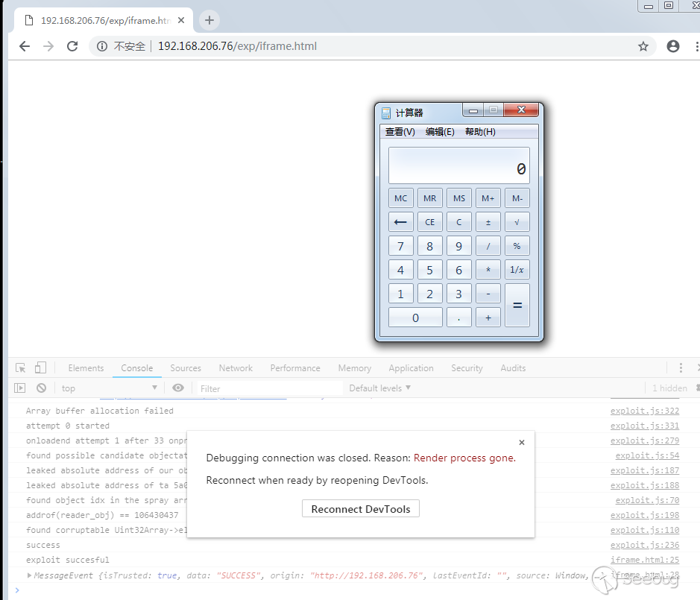Viewport: 700px width, 600px height.
Task: Click calculator percent button
Action: [517, 246]
